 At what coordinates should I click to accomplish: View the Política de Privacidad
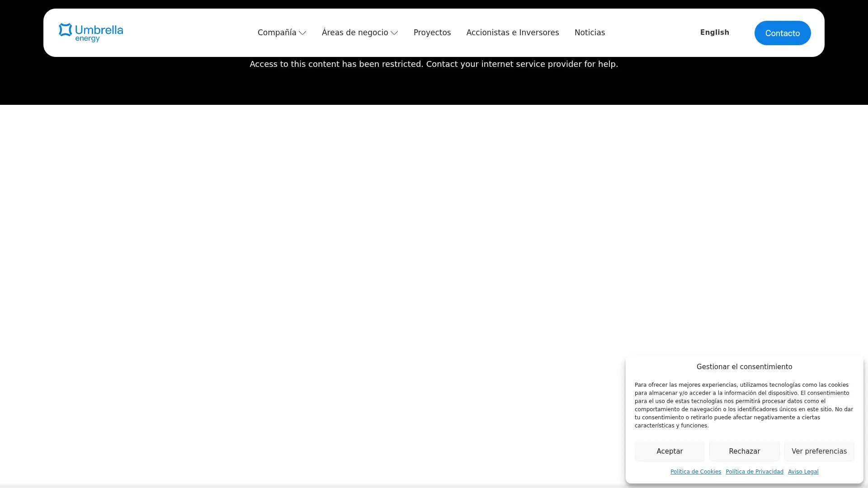tap(755, 471)
